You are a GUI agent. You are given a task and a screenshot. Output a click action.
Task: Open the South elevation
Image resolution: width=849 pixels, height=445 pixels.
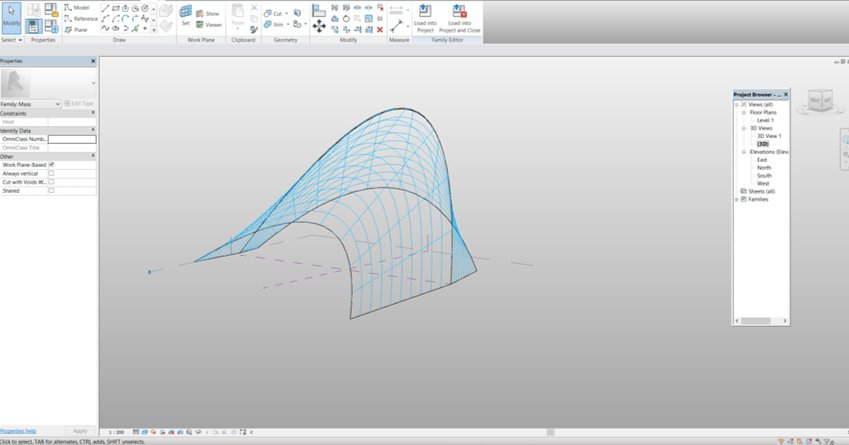(764, 175)
